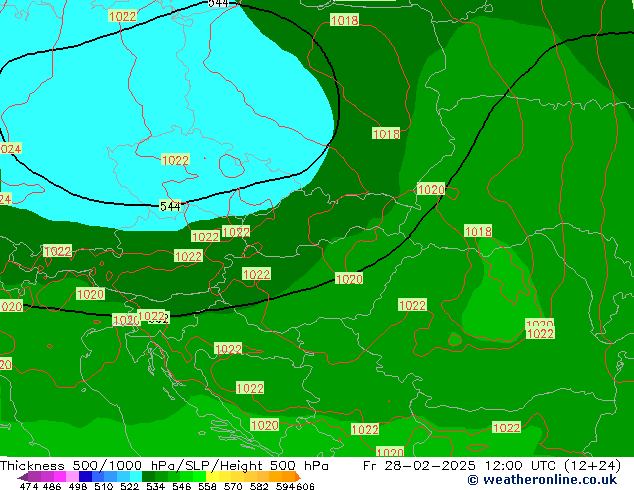This screenshot has height=490, width=634.
Task: Click the cut-off '024' pressure label
Action: click(11, 149)
